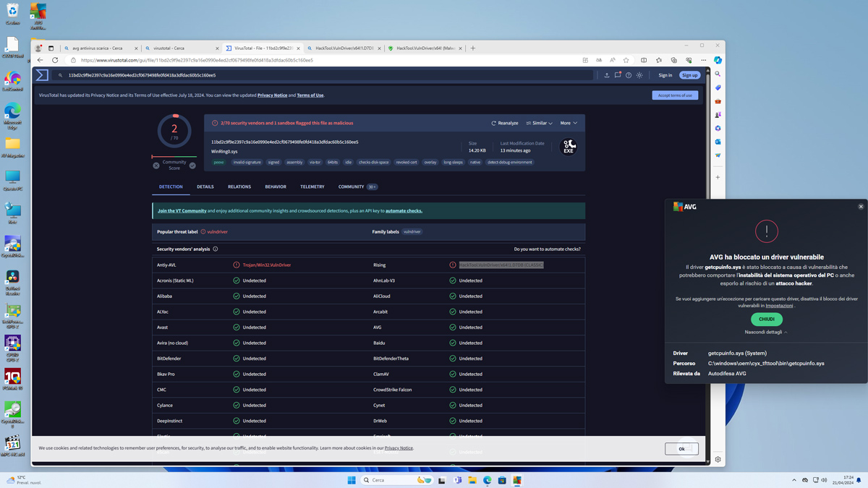Expand the Similar dropdown
The width and height of the screenshot is (868, 488).
540,123
